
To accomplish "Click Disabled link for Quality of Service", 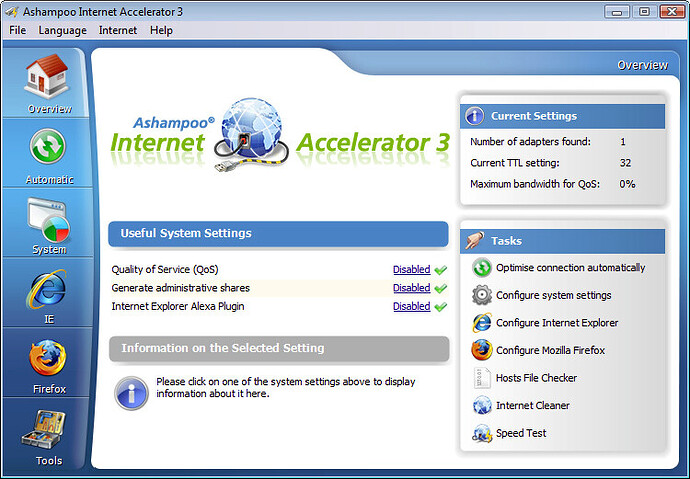I will pyautogui.click(x=411, y=270).
